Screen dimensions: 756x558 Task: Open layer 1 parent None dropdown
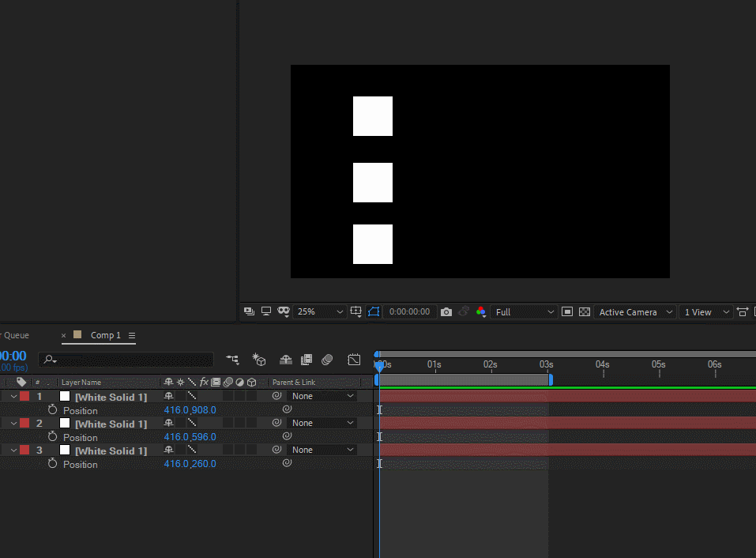322,396
